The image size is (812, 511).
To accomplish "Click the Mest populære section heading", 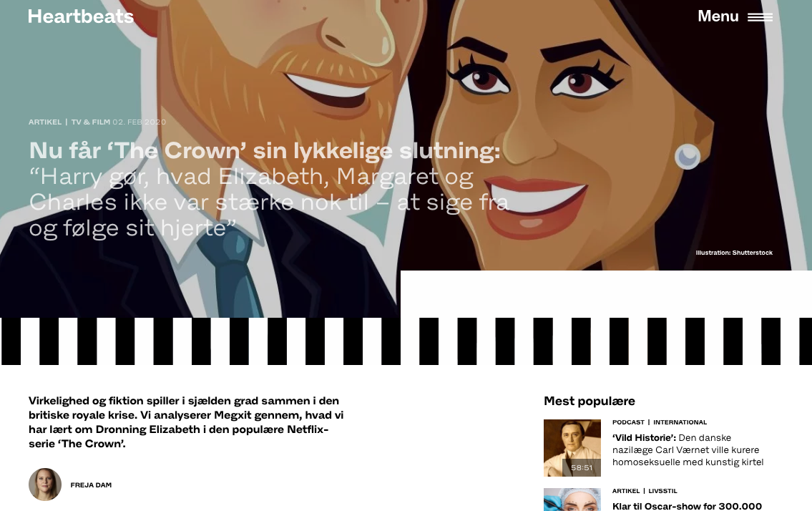I will tap(590, 401).
